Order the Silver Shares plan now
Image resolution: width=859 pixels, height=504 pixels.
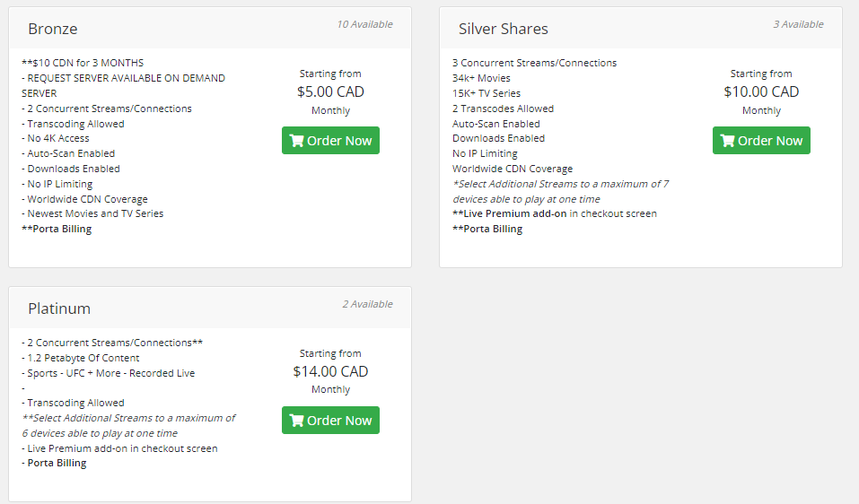click(x=761, y=141)
